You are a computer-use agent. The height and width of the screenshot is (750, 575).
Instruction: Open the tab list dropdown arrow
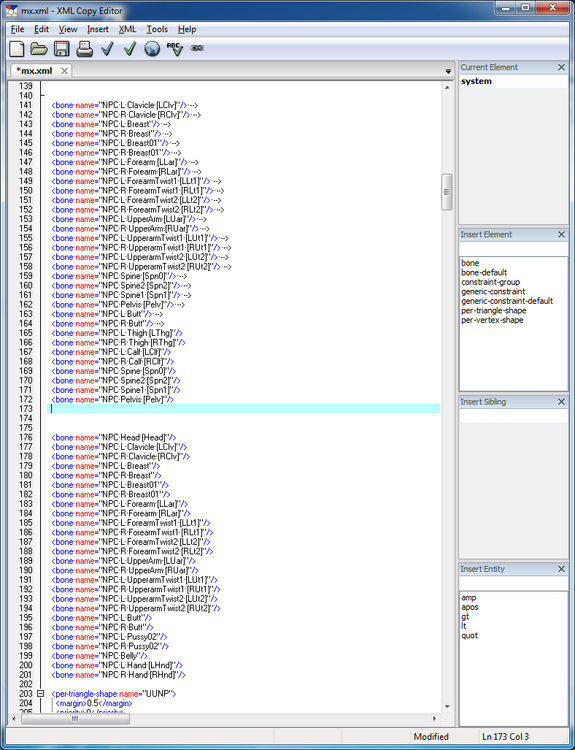[448, 71]
